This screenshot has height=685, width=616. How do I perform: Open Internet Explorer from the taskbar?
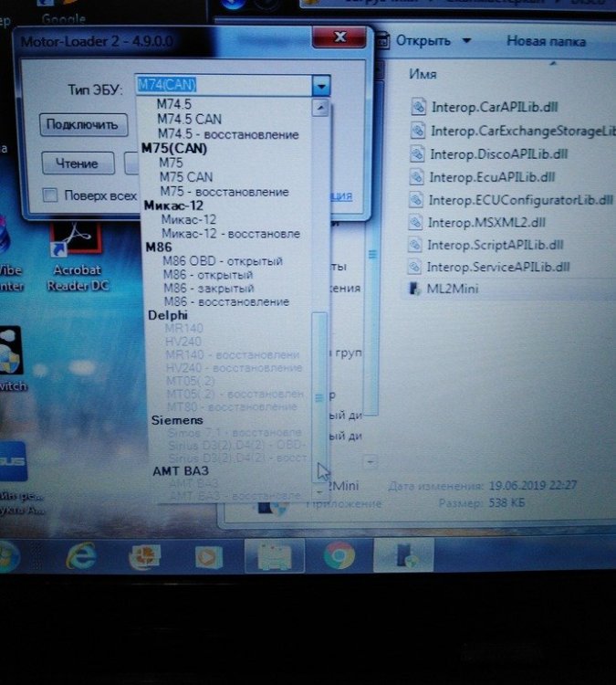click(x=81, y=555)
